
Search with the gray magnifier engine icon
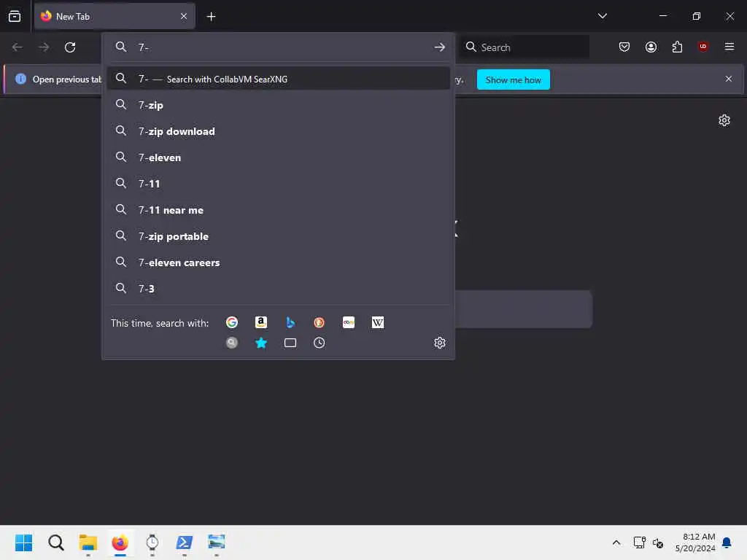click(x=231, y=343)
